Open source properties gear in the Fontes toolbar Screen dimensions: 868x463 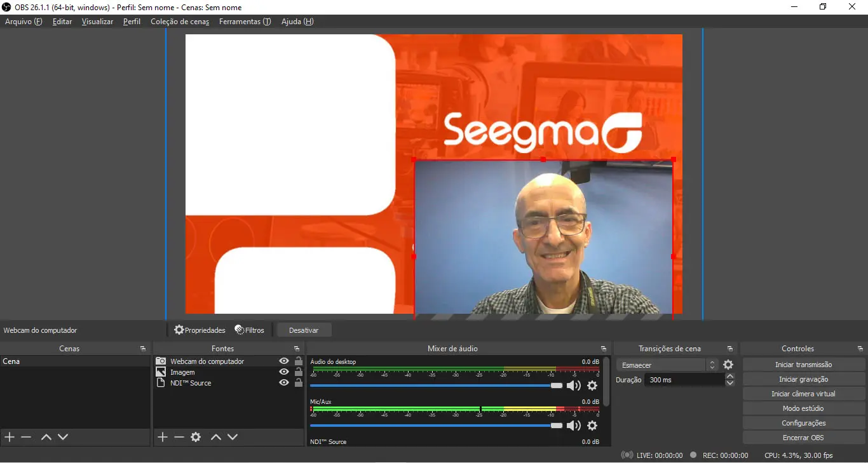(196, 437)
